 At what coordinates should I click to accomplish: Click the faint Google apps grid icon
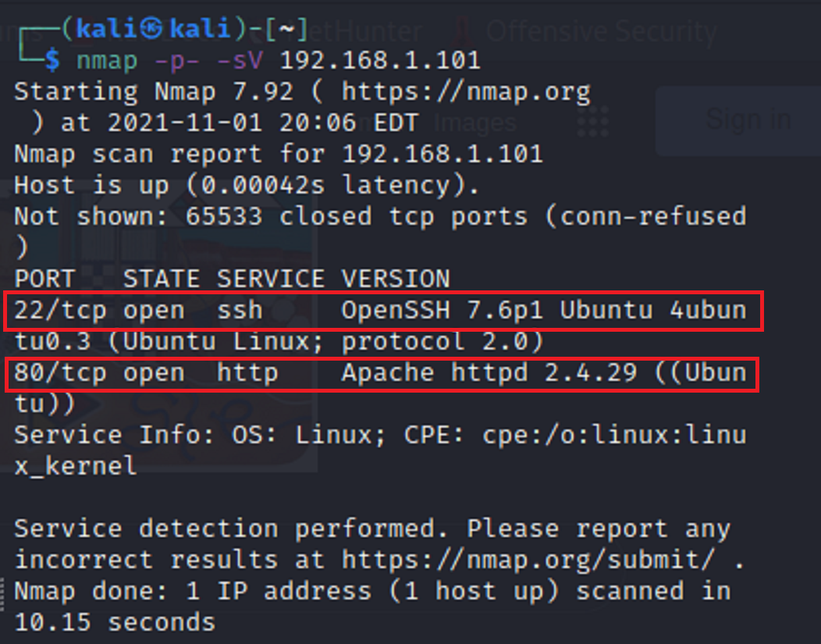593,121
